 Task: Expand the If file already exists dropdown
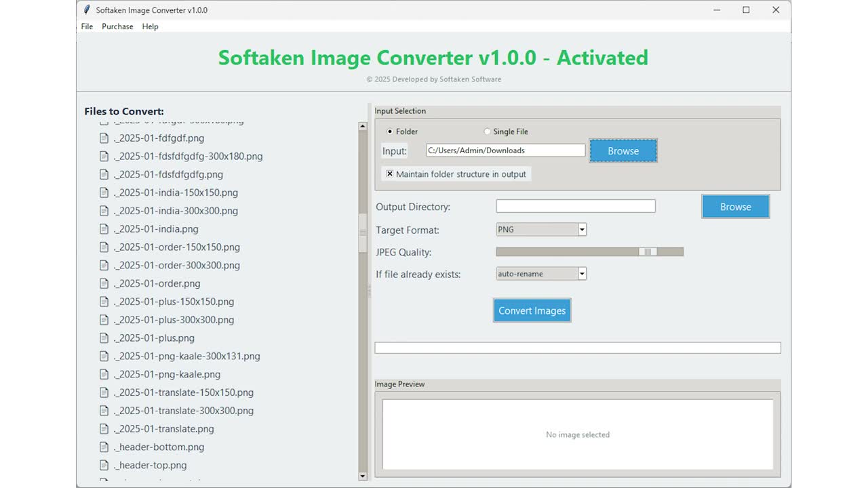tap(582, 274)
